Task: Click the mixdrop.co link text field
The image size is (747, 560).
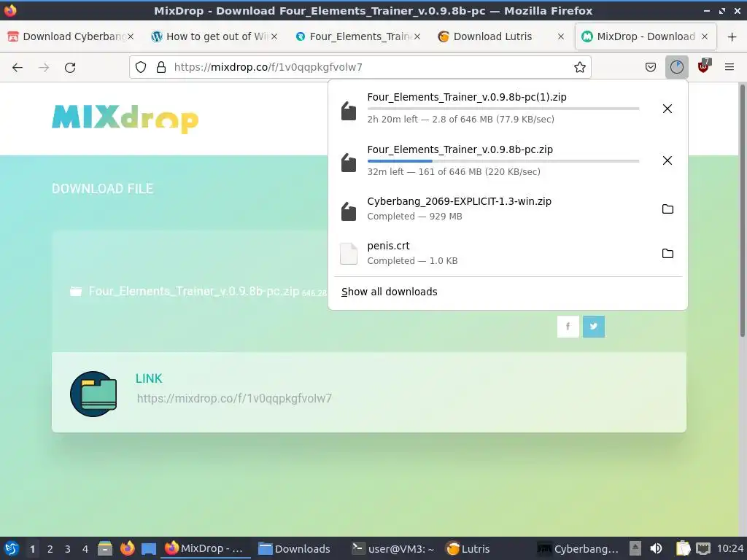Action: pyautogui.click(x=234, y=399)
